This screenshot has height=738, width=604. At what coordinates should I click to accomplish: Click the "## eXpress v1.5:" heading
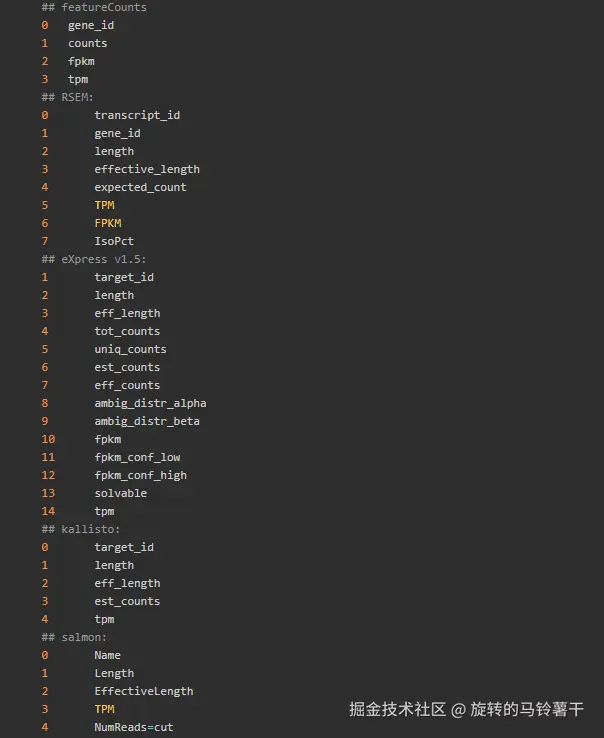click(x=94, y=259)
